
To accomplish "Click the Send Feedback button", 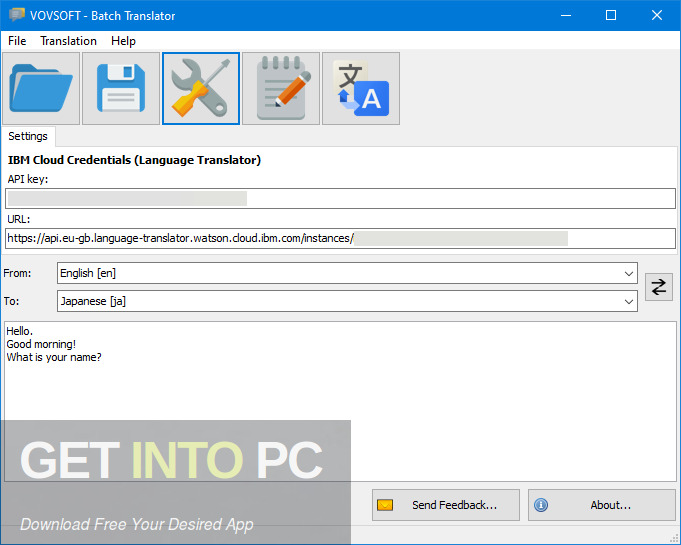I will pos(446,505).
